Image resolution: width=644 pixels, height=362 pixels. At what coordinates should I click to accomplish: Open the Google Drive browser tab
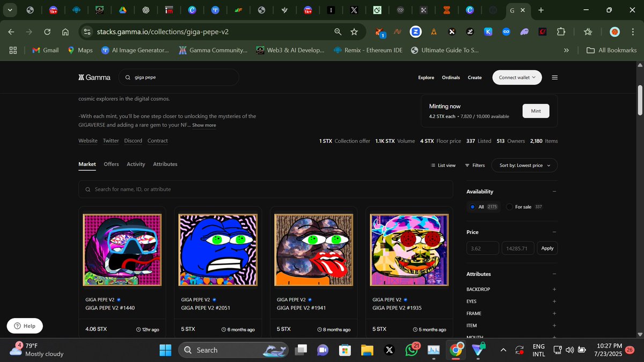122,10
